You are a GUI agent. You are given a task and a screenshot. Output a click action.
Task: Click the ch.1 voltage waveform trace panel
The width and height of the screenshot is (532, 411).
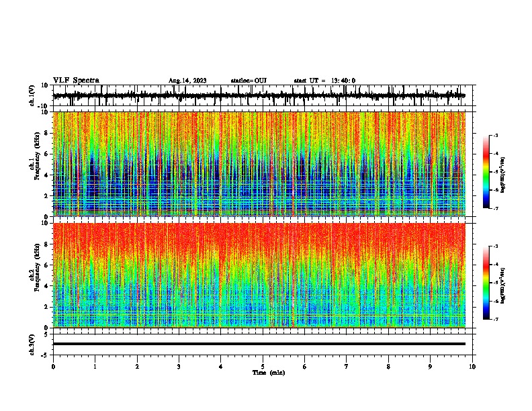tap(264, 95)
